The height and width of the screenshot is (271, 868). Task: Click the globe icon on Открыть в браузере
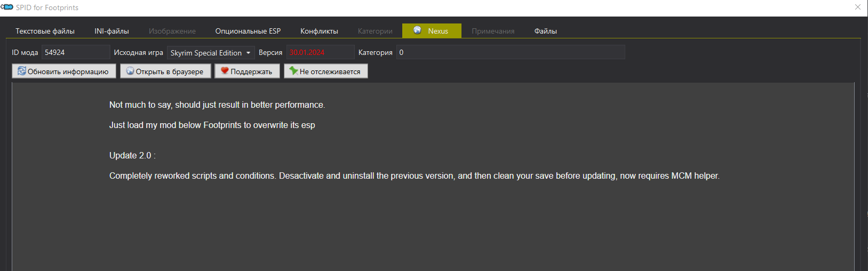(x=130, y=71)
